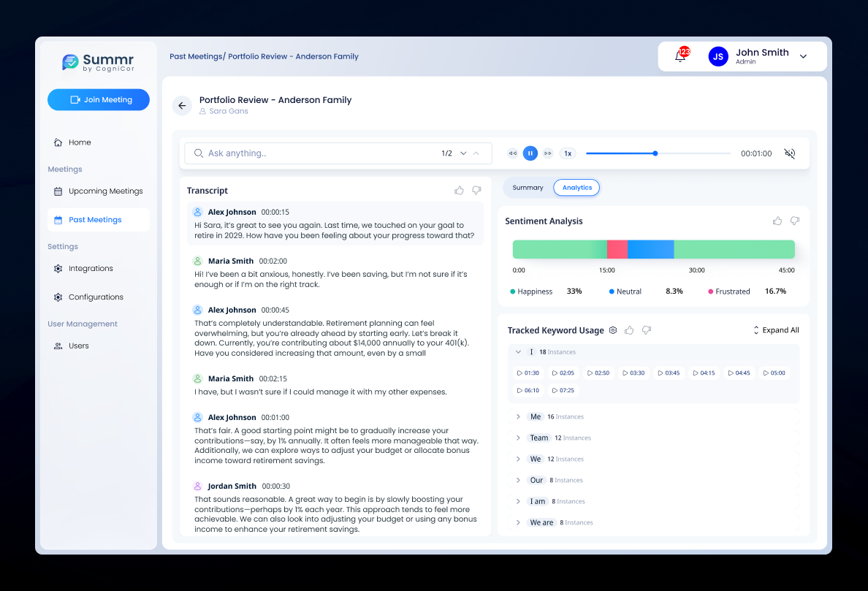Switch to the Summary tab
This screenshot has width=868, height=591.
pos(528,188)
